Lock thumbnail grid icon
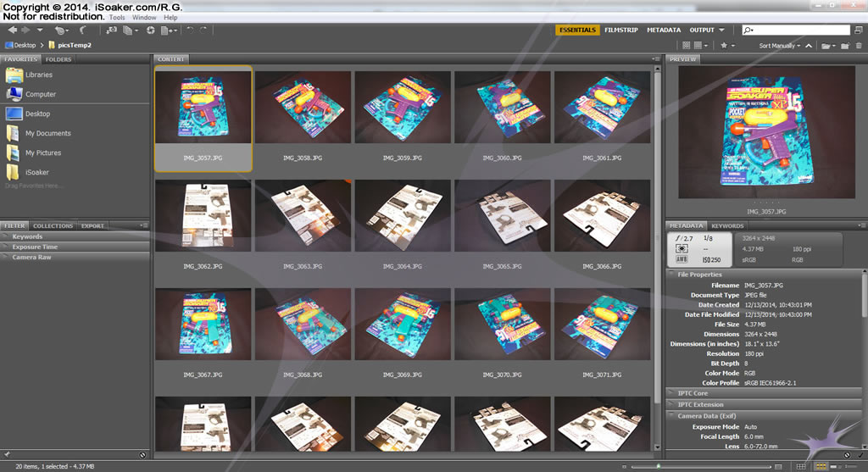The height and width of the screenshot is (472, 868). tap(800, 466)
